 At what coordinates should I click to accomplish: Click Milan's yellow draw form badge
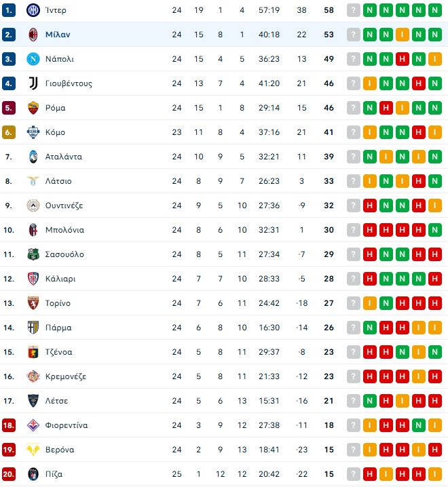(403, 35)
